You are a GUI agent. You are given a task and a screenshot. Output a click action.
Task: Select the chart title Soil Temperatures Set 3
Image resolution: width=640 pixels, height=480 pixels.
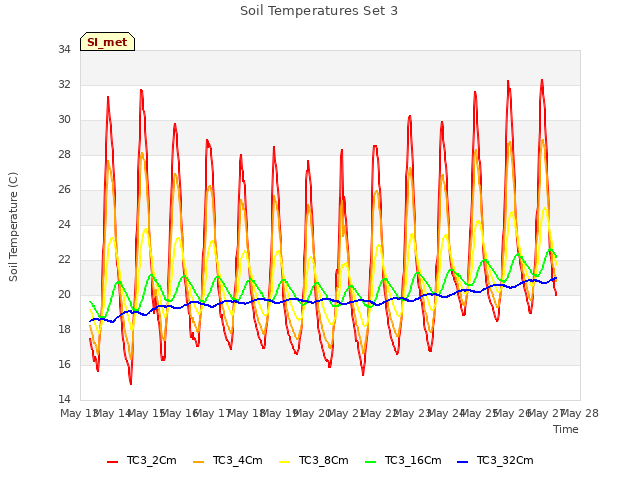[x=319, y=11]
